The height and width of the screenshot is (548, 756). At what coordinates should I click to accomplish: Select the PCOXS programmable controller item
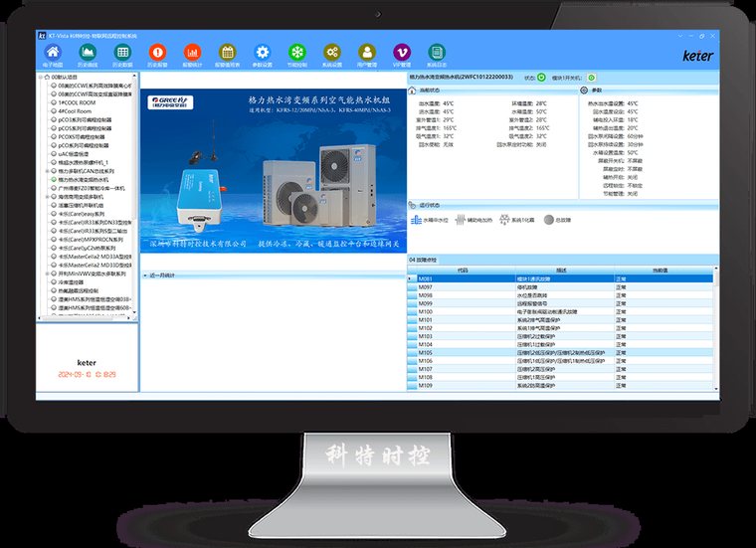79,137
